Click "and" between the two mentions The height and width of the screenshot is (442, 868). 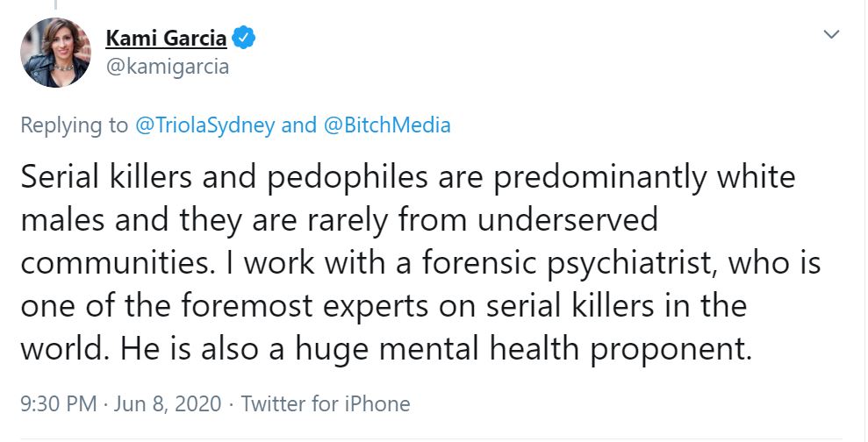click(298, 125)
